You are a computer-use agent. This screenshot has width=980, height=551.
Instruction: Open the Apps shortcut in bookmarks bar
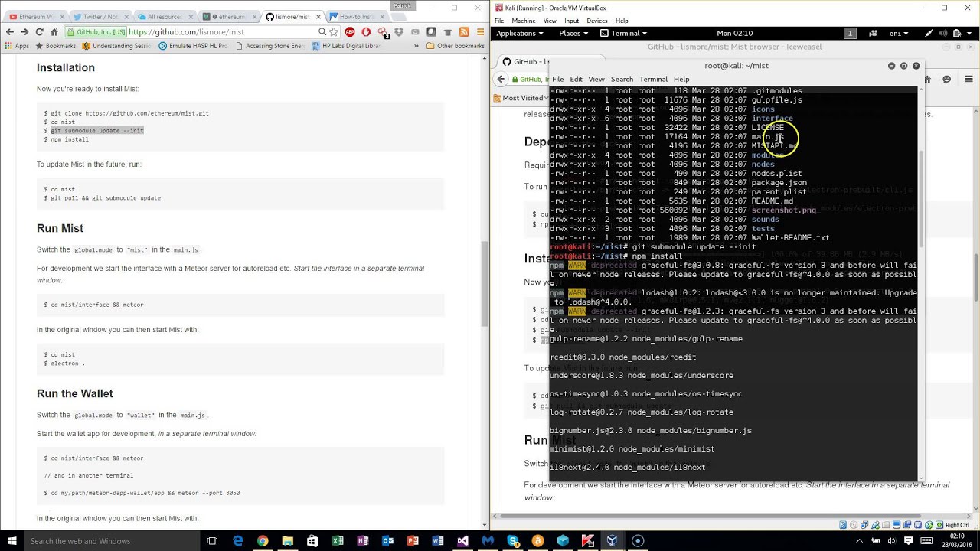coord(17,46)
